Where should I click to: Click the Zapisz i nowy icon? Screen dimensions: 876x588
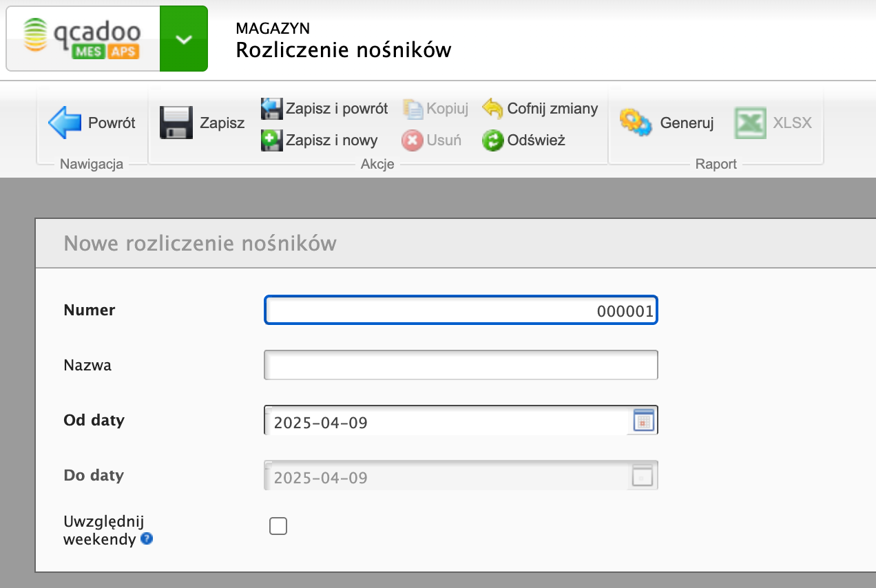click(x=272, y=140)
